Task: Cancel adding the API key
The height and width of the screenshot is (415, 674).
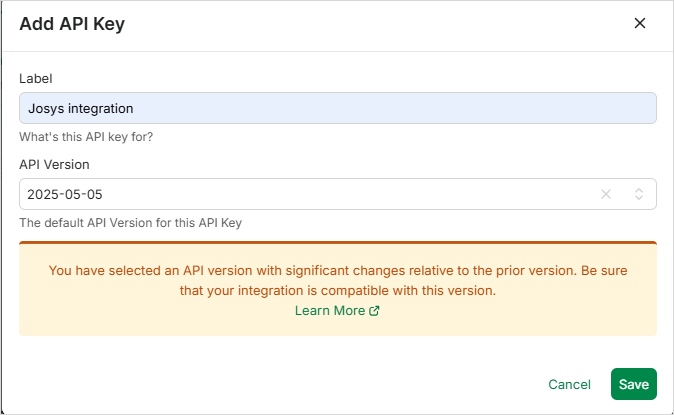Action: coord(569,384)
